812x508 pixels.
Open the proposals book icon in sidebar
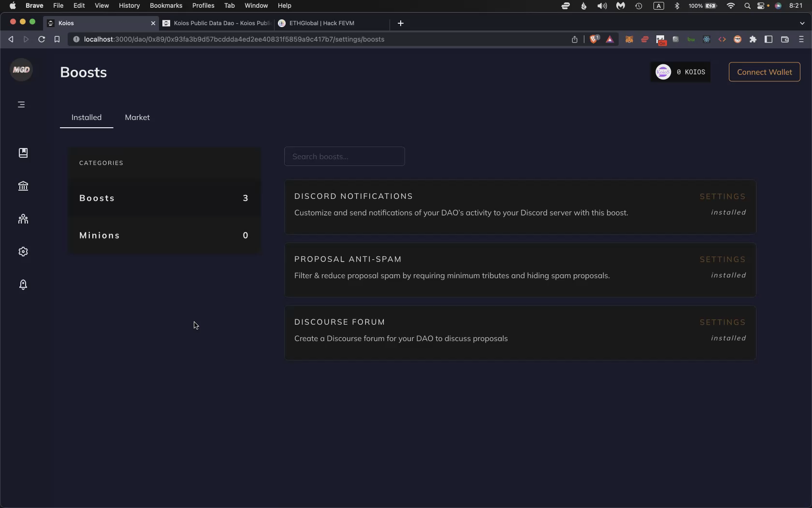click(x=23, y=153)
